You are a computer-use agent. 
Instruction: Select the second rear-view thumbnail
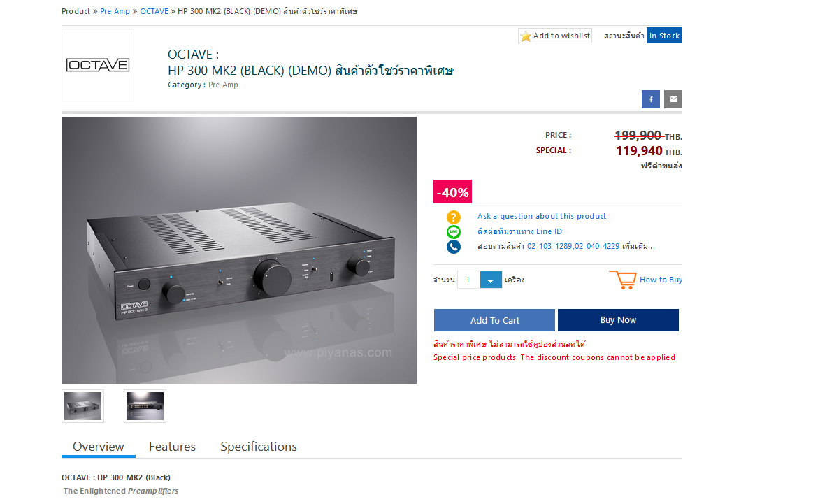[145, 406]
